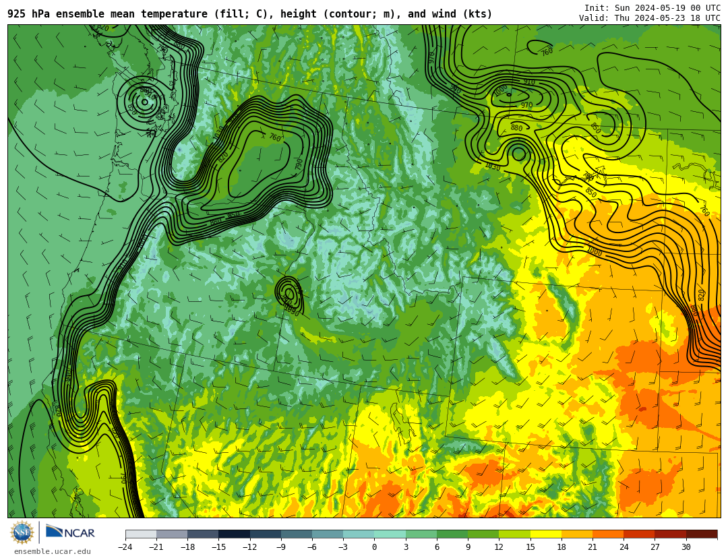
Task: Click the colorbar tick label '-12'
Action: point(249,547)
